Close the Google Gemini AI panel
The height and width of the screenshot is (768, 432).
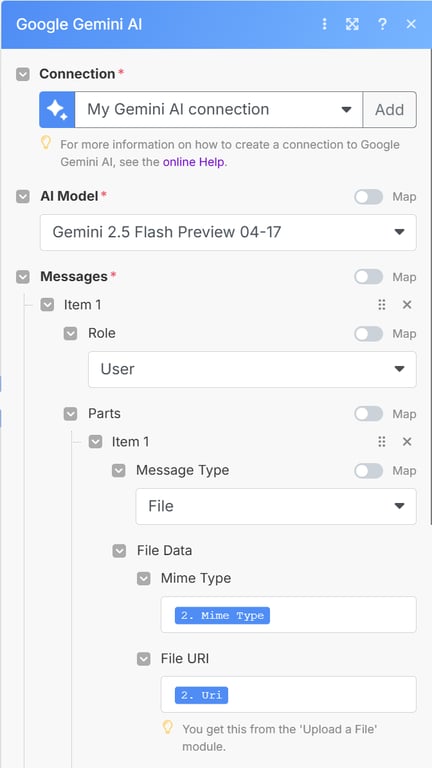click(x=411, y=24)
